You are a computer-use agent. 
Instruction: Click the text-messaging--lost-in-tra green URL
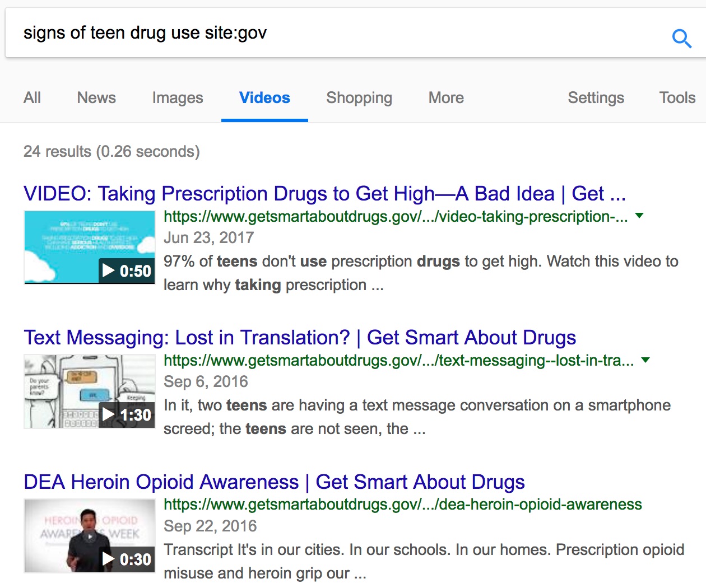pyautogui.click(x=399, y=360)
